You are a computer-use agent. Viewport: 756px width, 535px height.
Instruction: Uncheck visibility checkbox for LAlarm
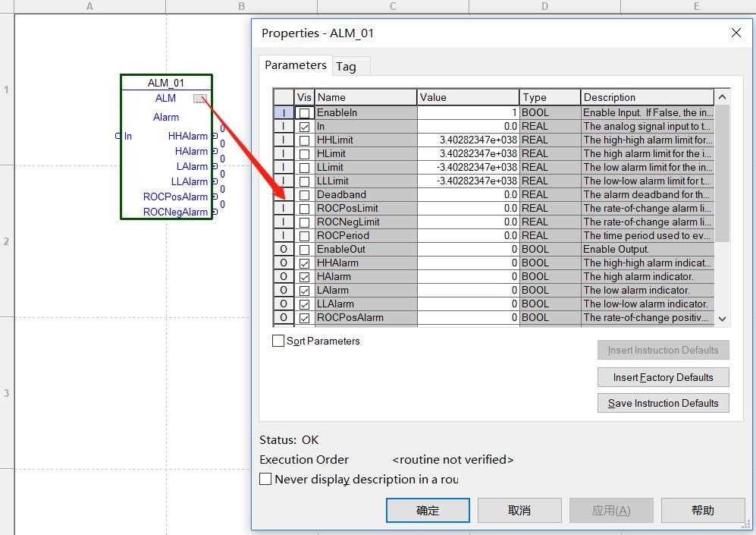(x=304, y=291)
